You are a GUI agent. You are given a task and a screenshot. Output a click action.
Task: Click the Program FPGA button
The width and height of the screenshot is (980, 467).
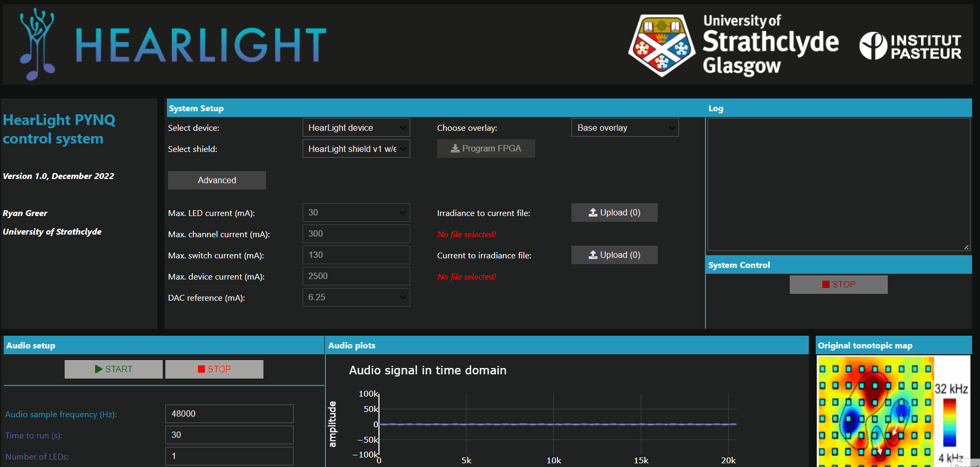pos(486,149)
